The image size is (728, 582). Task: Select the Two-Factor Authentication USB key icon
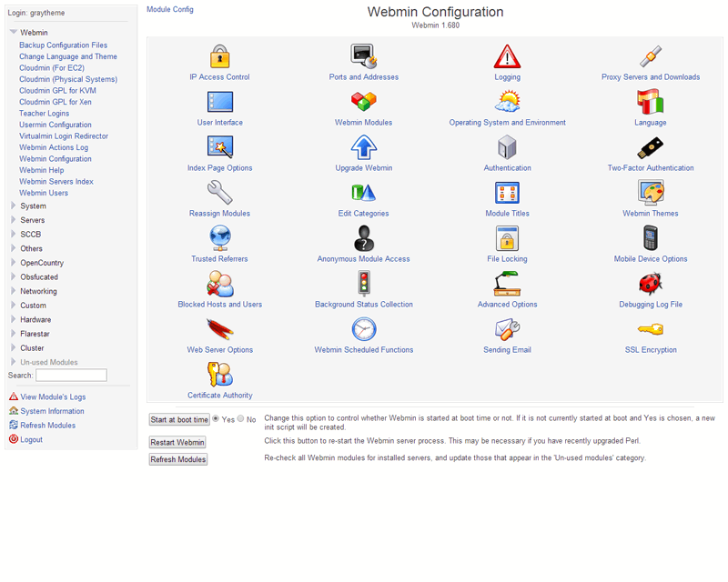click(651, 147)
